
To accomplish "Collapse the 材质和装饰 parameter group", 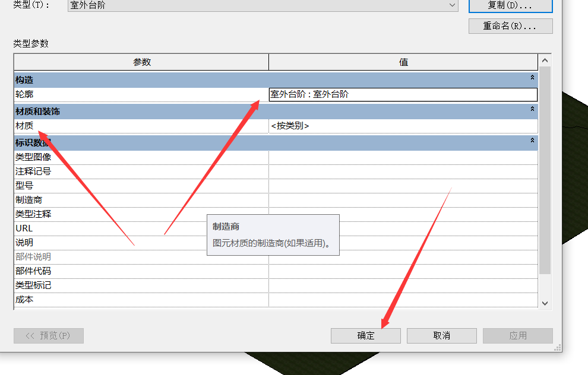I will pos(532,110).
